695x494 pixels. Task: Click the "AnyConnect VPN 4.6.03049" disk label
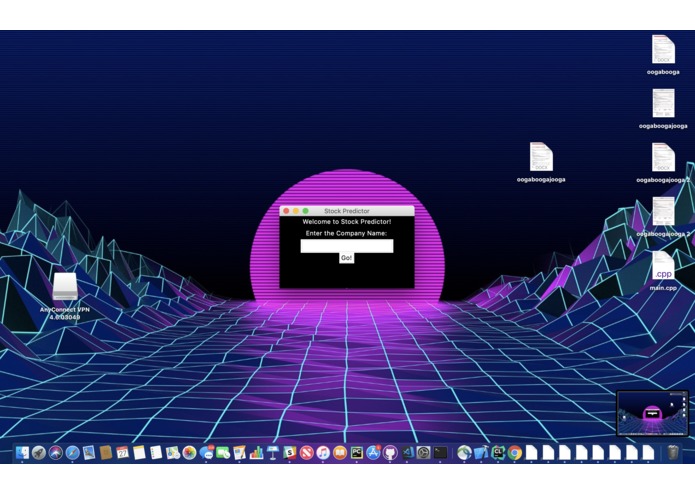[65, 313]
